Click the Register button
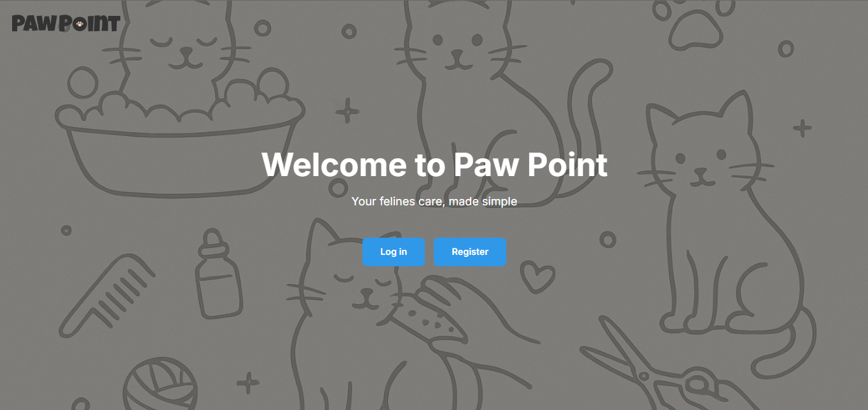The height and width of the screenshot is (410, 868). pyautogui.click(x=469, y=252)
